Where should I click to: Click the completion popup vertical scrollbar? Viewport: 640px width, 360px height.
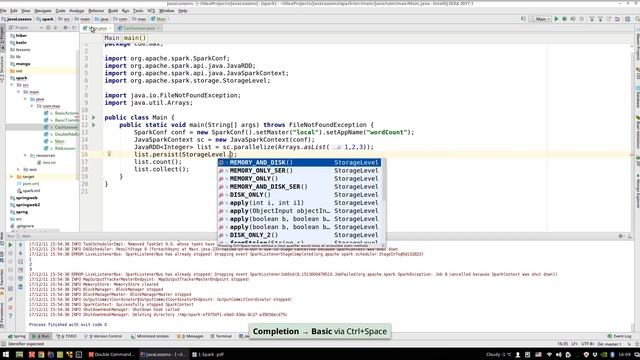click(384, 180)
